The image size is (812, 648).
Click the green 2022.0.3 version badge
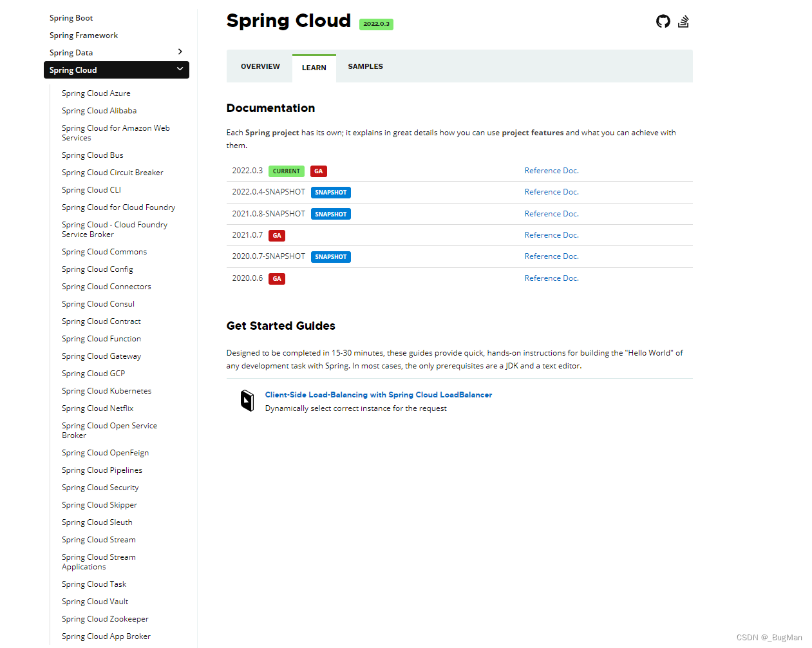376,24
